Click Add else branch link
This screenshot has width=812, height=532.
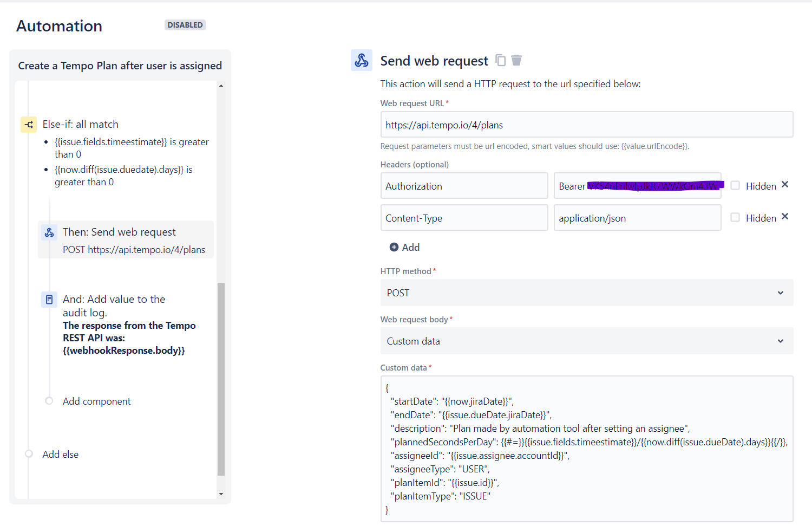61,455
